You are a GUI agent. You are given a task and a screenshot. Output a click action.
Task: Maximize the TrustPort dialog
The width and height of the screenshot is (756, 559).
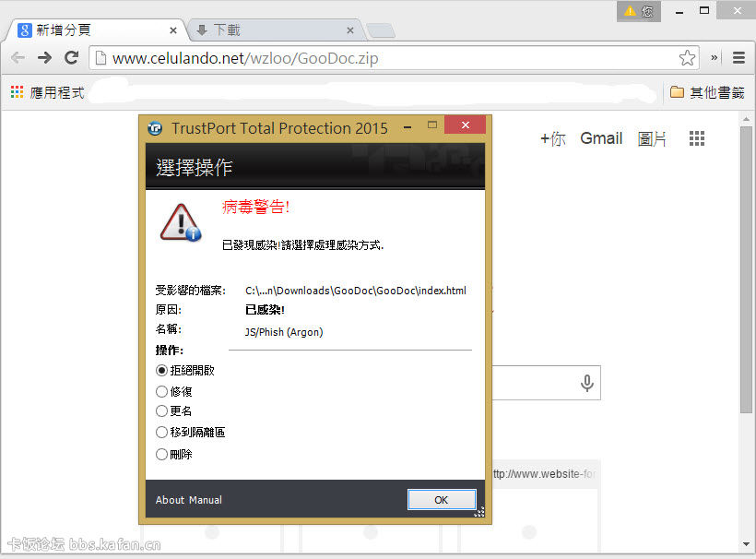(432, 125)
